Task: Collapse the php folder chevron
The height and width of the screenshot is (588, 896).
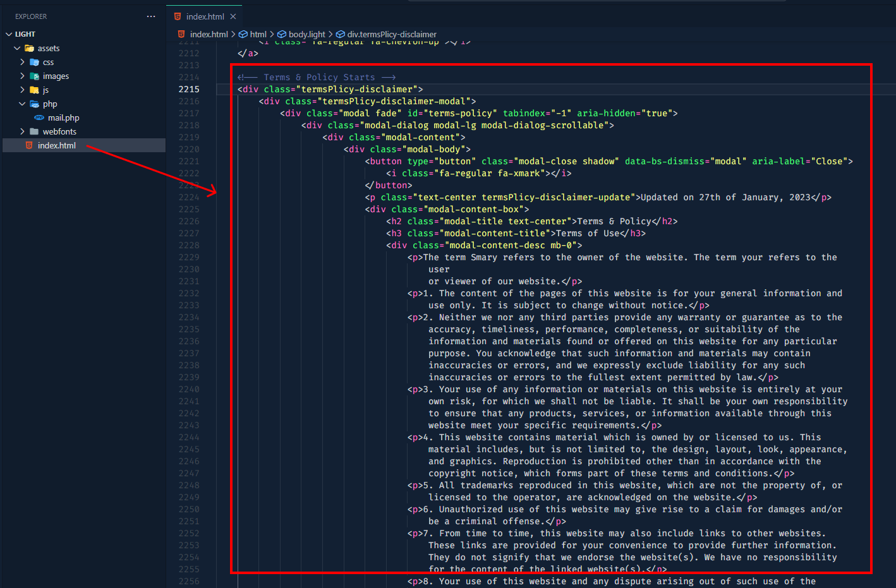Action: pos(22,104)
